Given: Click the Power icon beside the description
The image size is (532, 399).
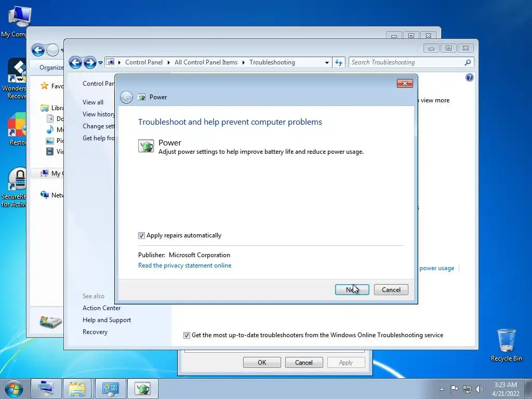Looking at the screenshot, I should 146,146.
